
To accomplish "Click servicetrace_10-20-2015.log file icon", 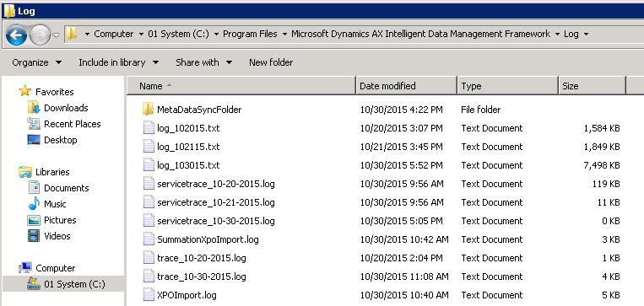I will (149, 184).
